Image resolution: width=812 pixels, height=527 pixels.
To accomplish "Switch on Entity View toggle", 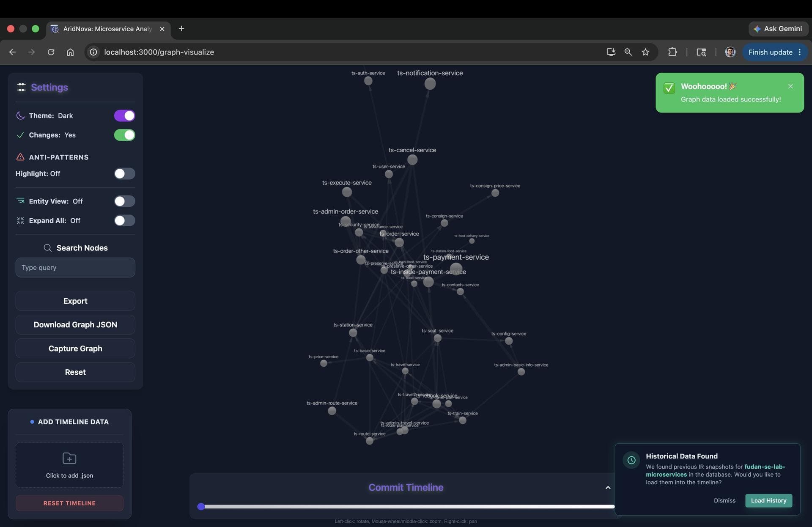I will pyautogui.click(x=124, y=201).
